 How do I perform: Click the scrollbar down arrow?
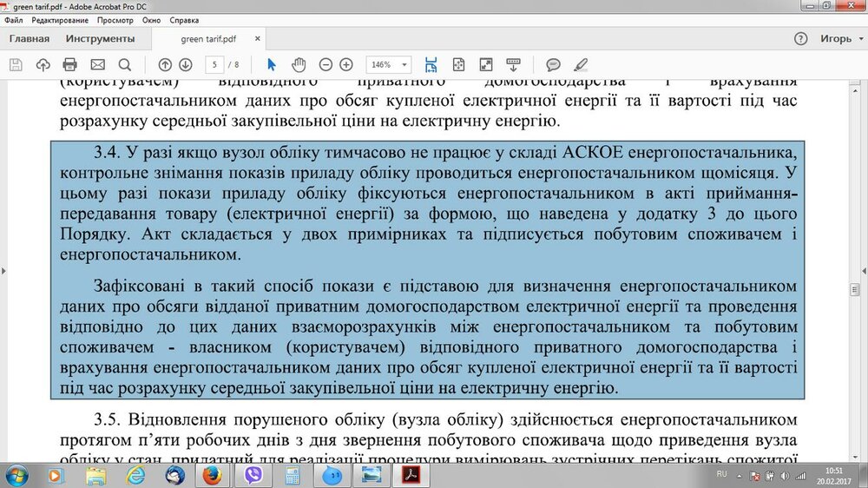coord(855,458)
